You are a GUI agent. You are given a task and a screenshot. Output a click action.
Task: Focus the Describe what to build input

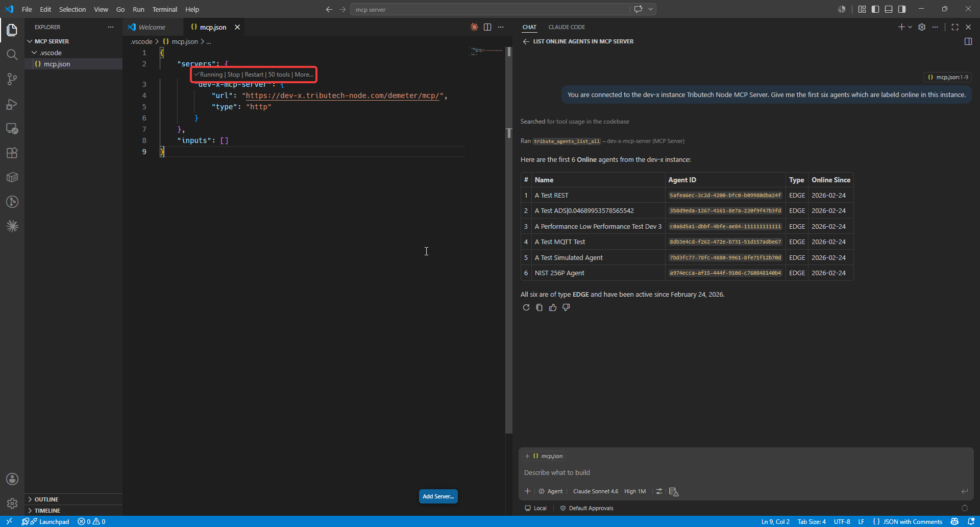[746, 472]
